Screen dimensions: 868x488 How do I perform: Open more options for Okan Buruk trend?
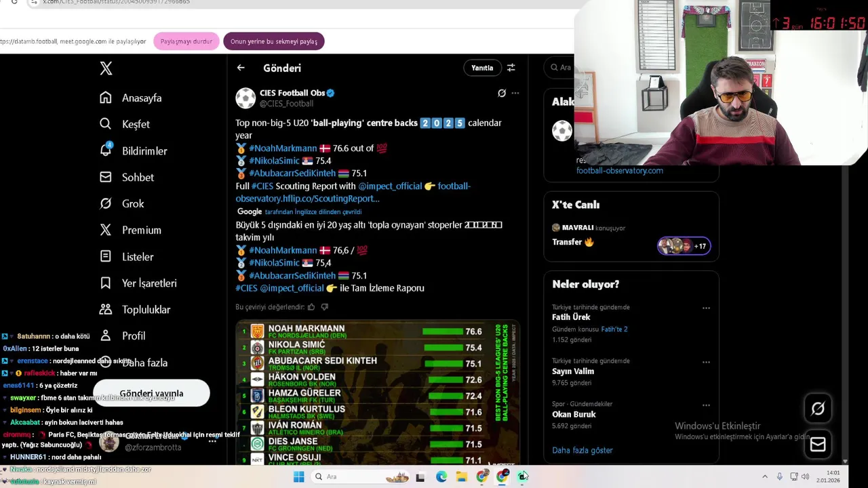click(706, 405)
